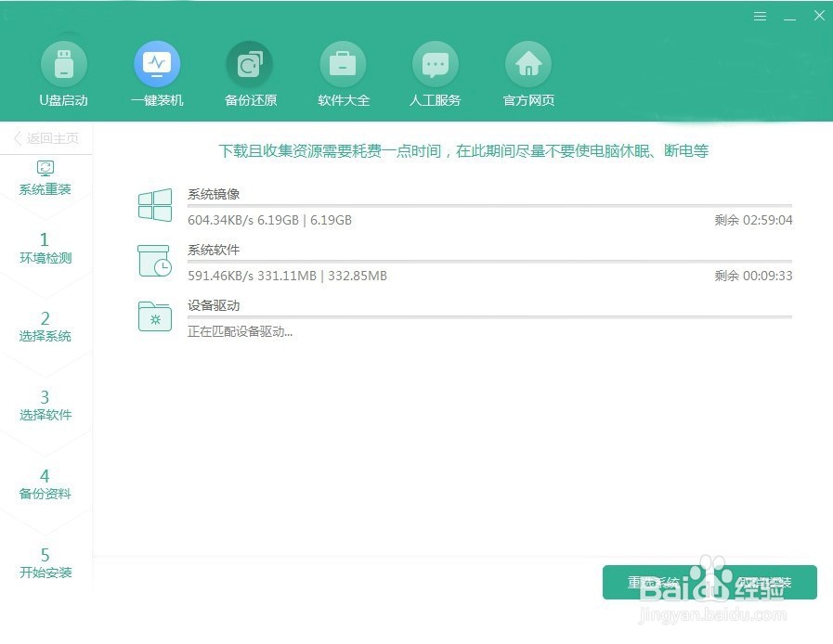Select step 4 备份资料

(46, 484)
